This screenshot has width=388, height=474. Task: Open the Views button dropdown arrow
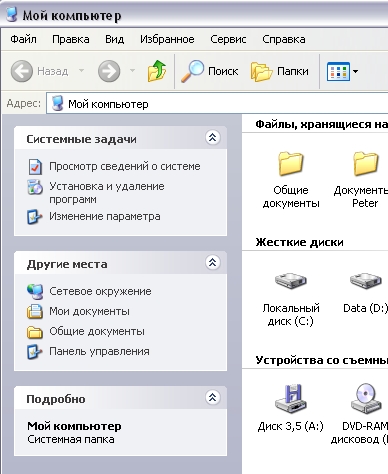pos(355,71)
